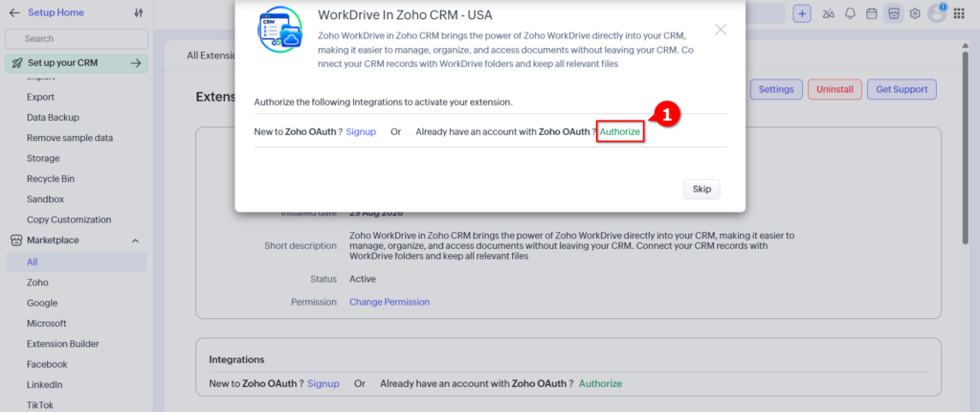
Task: Click the rocket icon in Set up your CRM
Action: pyautogui.click(x=17, y=63)
